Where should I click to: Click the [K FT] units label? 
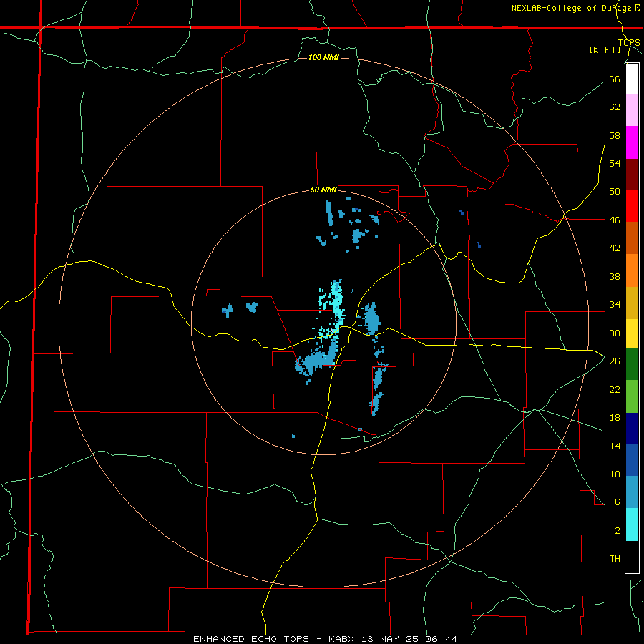point(605,49)
